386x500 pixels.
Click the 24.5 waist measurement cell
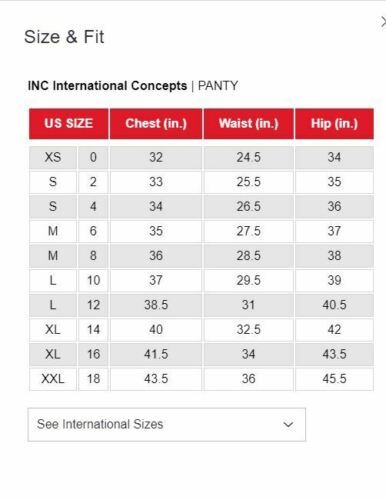click(249, 157)
